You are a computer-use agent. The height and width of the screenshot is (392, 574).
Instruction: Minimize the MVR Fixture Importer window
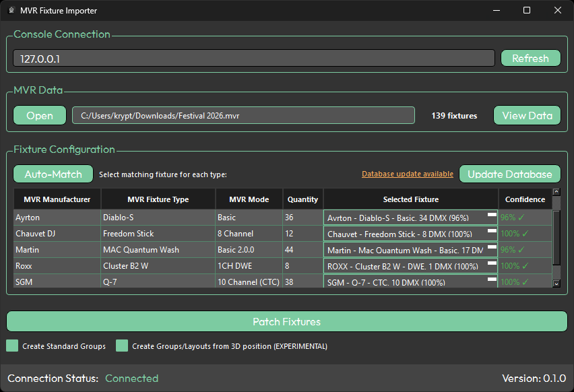(x=496, y=10)
